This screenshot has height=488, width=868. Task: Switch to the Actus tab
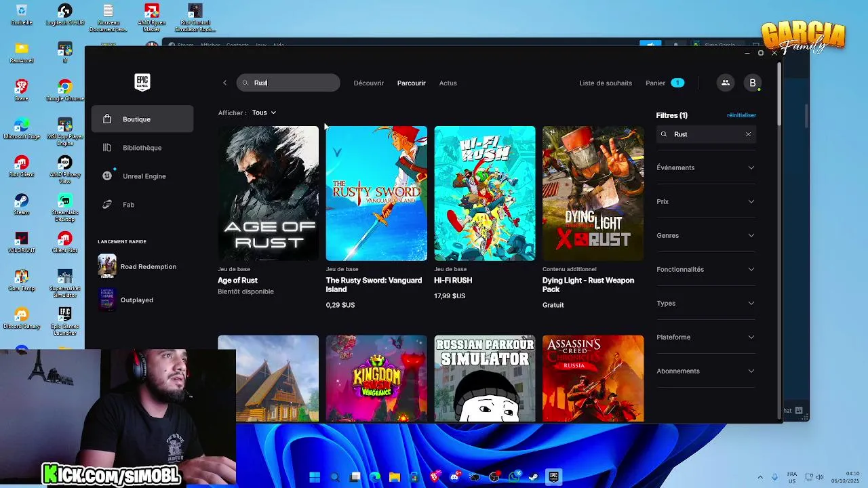point(448,83)
